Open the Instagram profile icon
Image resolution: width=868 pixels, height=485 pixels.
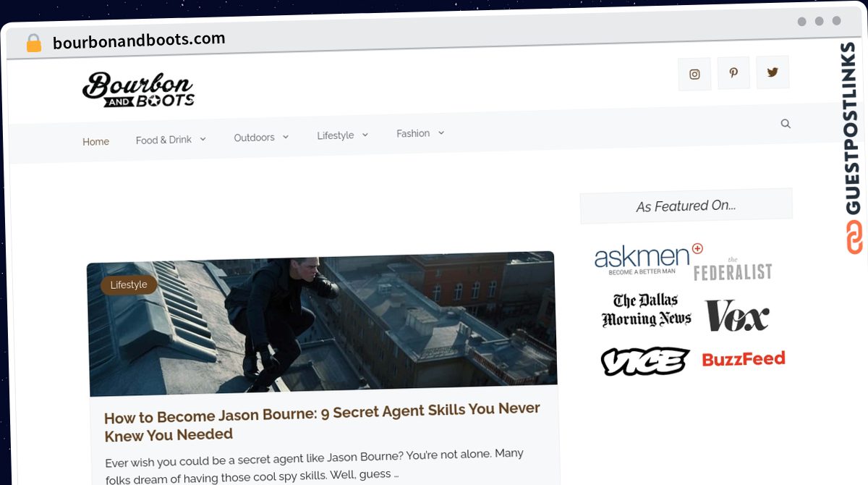(x=694, y=75)
